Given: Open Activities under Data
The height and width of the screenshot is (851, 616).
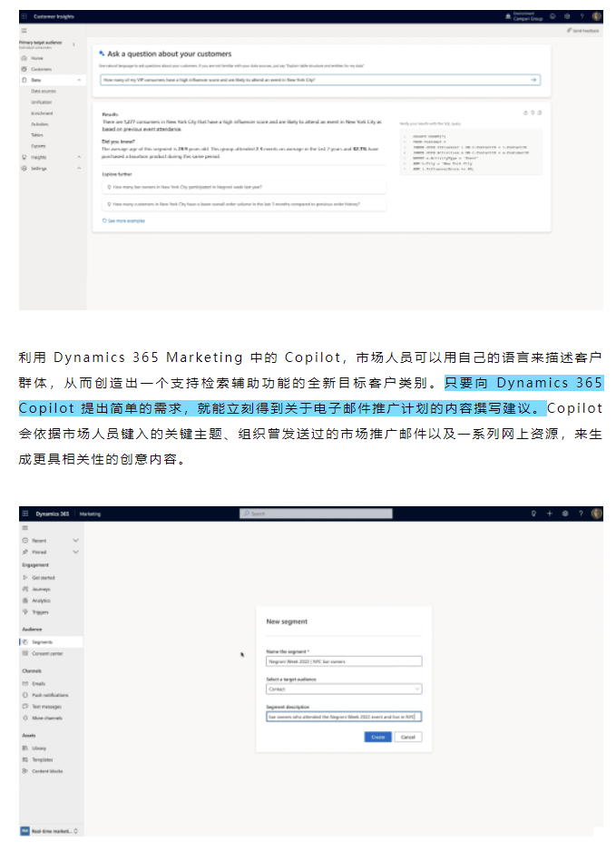Looking at the screenshot, I should click(x=40, y=123).
